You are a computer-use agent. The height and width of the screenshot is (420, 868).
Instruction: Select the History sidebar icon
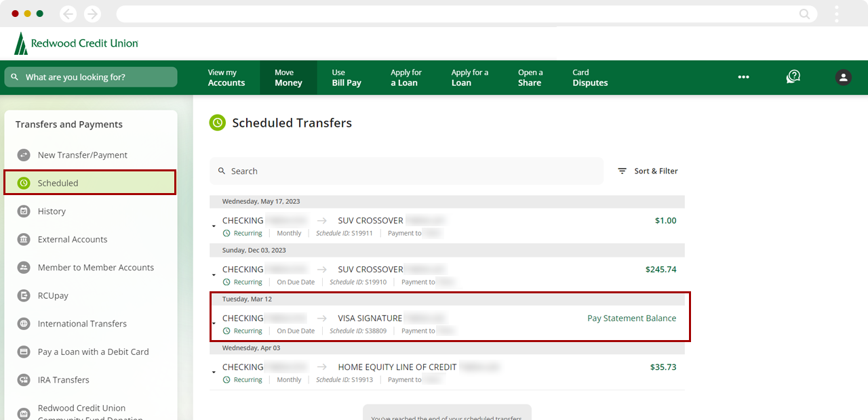point(24,211)
